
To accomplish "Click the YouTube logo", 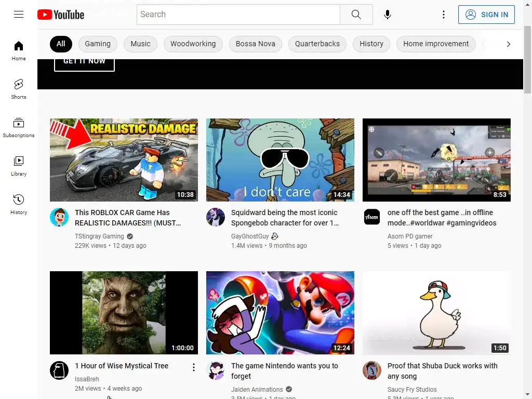I will [61, 15].
